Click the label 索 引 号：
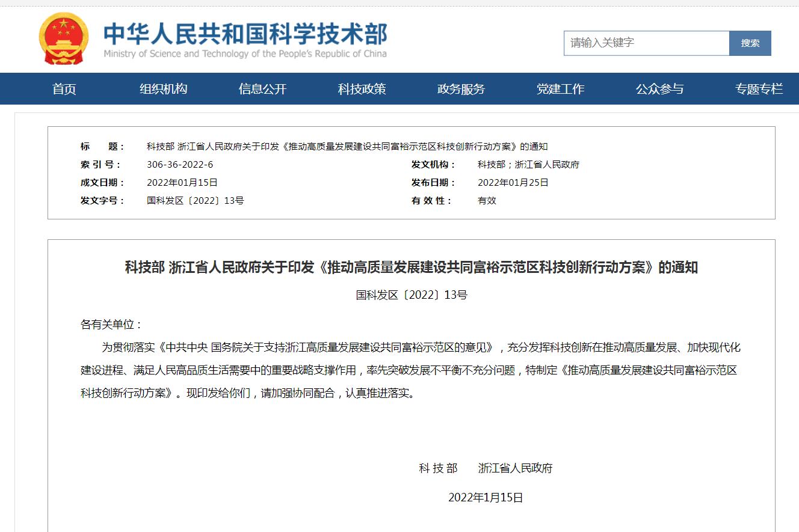799x532 pixels. (x=101, y=165)
